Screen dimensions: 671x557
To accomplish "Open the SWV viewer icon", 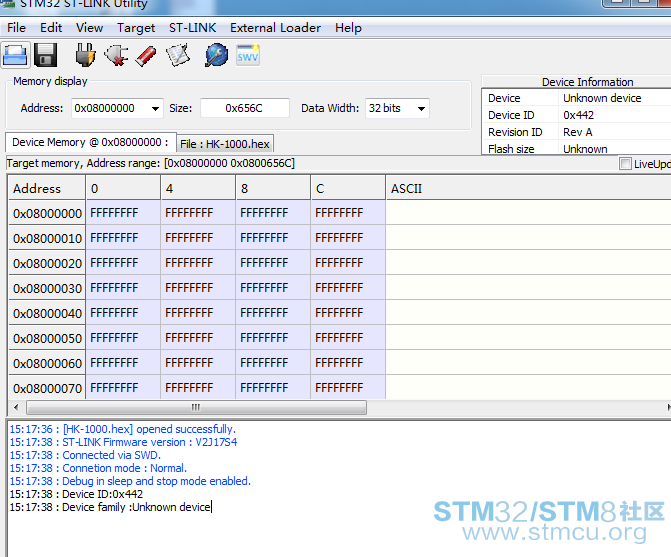I will 248,55.
